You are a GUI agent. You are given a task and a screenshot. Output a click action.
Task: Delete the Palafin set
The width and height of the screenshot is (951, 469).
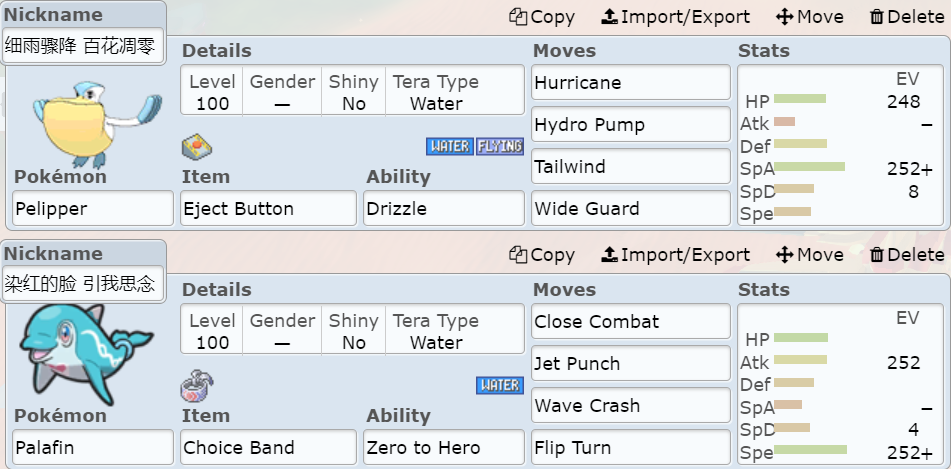coord(906,255)
